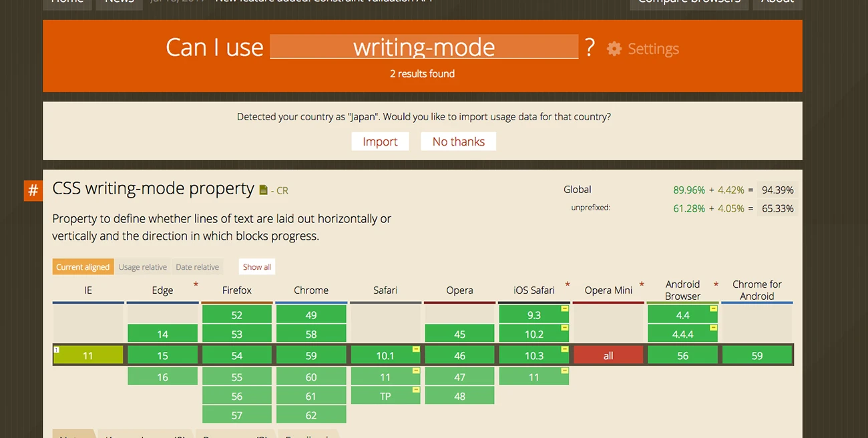Viewport: 868px width, 438px height.
Task: Click the '2 results found' text
Action: coord(423,74)
